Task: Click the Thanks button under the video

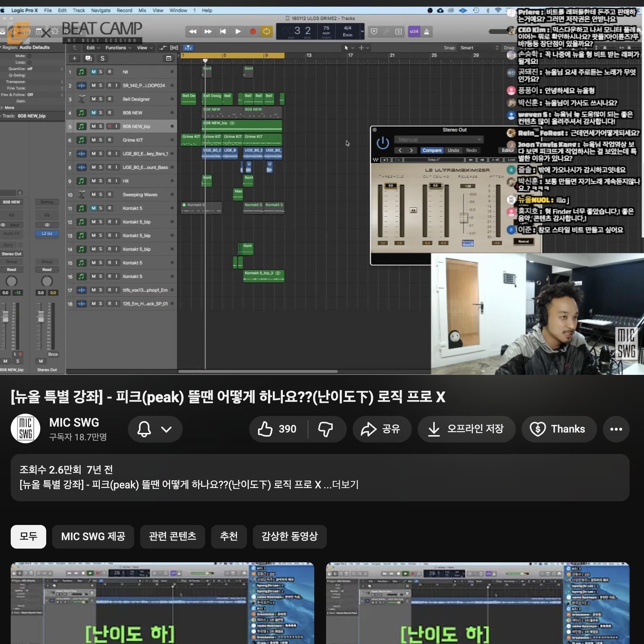Action: pos(559,429)
